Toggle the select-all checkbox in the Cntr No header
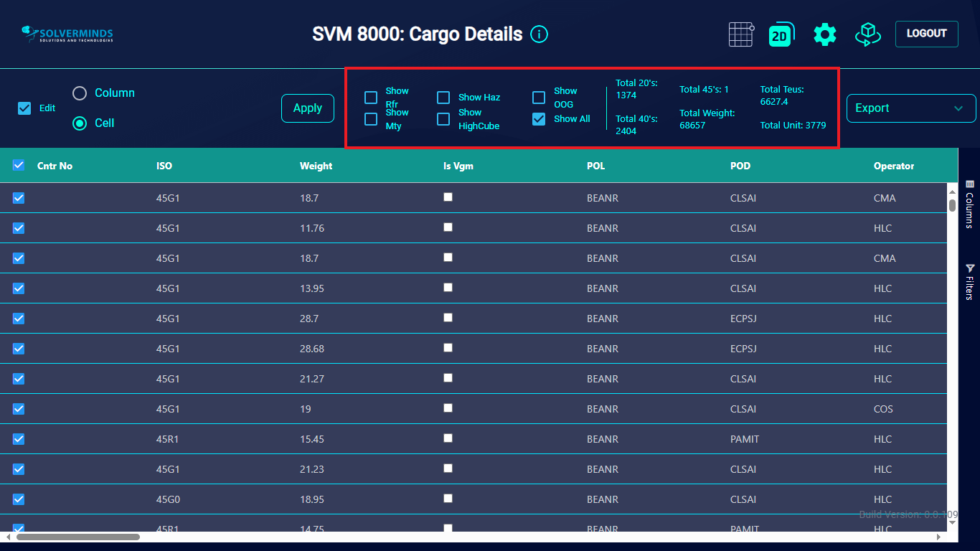Image resolution: width=980 pixels, height=551 pixels. click(19, 166)
